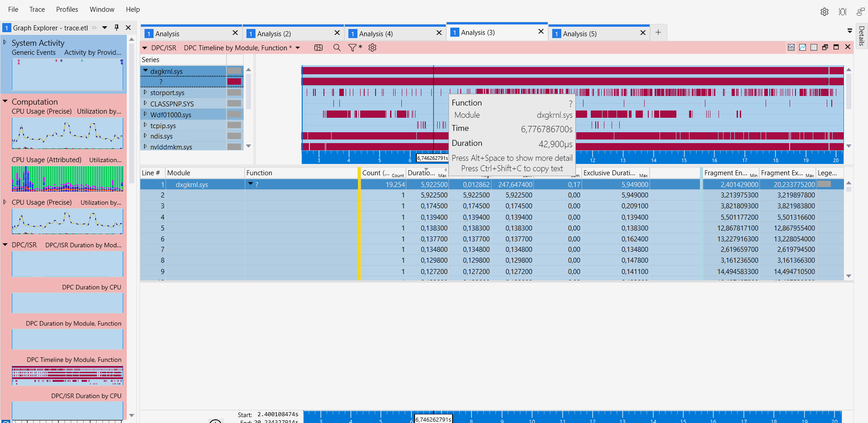
Task: Expand the tcpip.sys series
Action: [145, 125]
